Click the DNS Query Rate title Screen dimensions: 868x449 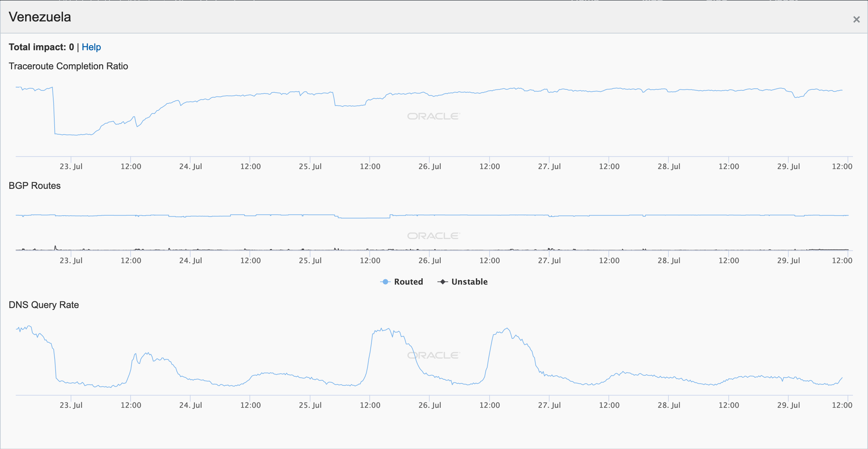[44, 305]
